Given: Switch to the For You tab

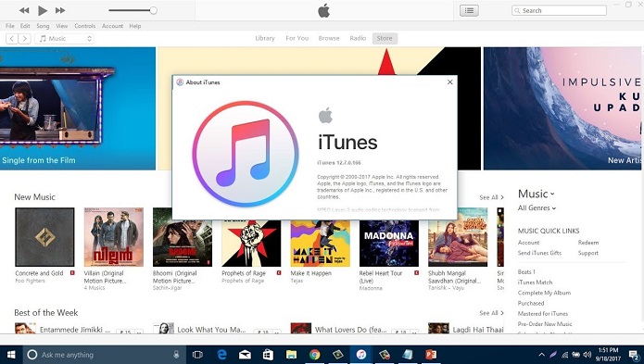Looking at the screenshot, I should coord(297,38).
